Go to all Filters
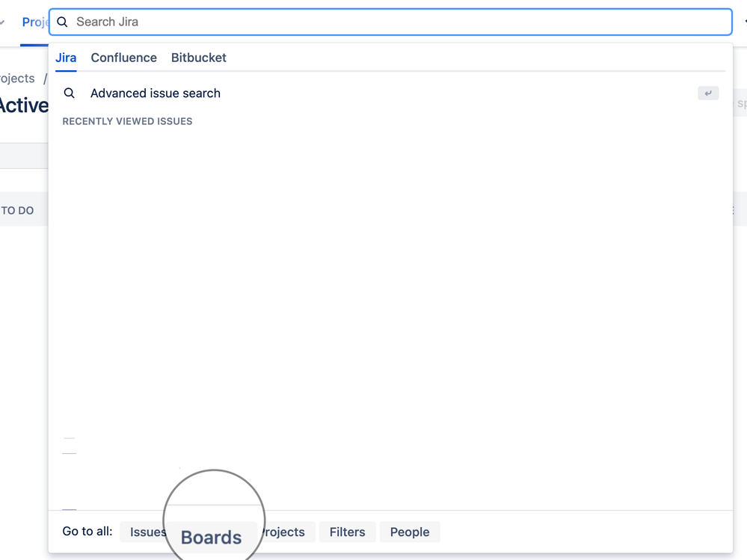747x560 pixels. pos(347,532)
